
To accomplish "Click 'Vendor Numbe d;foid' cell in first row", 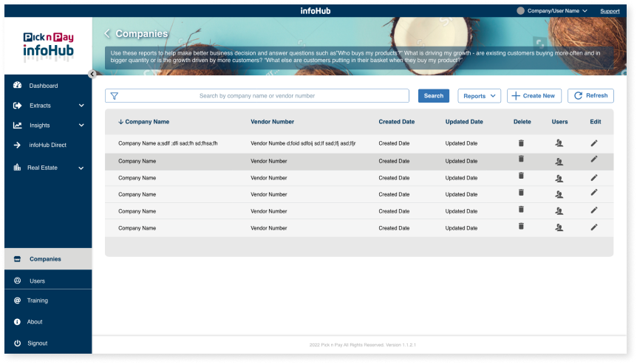I will pos(303,143).
